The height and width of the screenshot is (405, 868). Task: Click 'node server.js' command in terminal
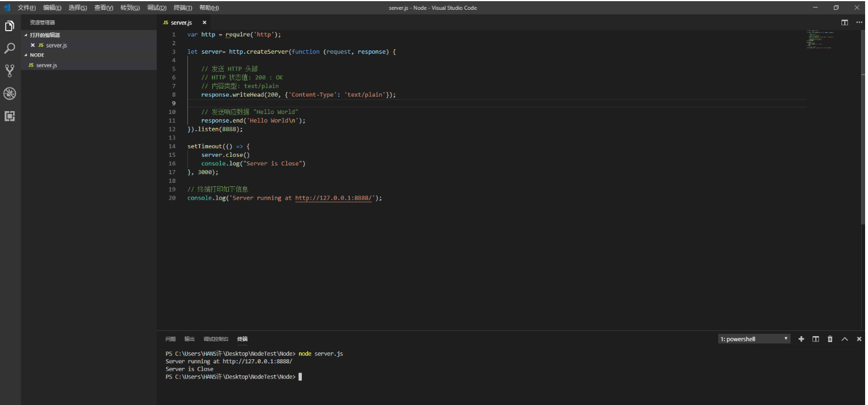tap(321, 354)
